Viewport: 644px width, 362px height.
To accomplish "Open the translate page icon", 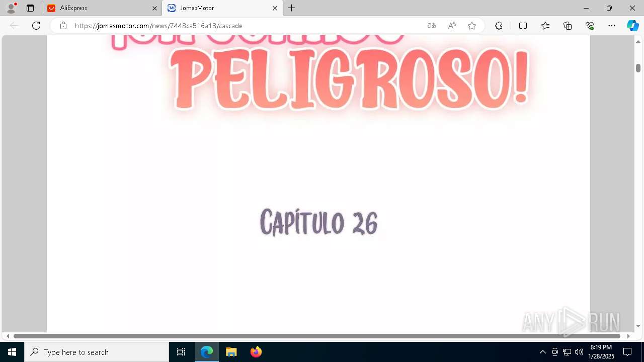I will point(432,26).
